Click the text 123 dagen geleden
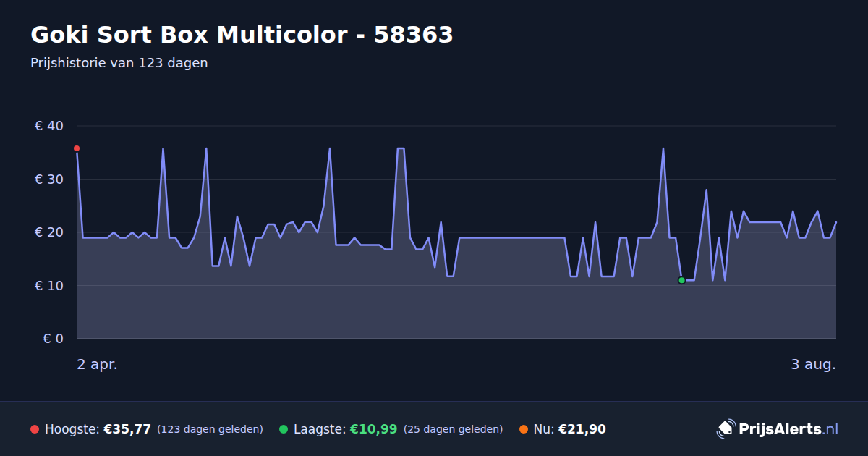Viewport: 868px width, 456px height. point(210,429)
